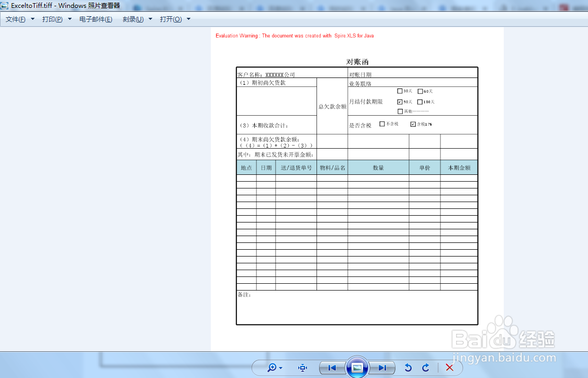This screenshot has width=588, height=378.
Task: Expand the 文件(F) dropdown
Action: click(17, 18)
